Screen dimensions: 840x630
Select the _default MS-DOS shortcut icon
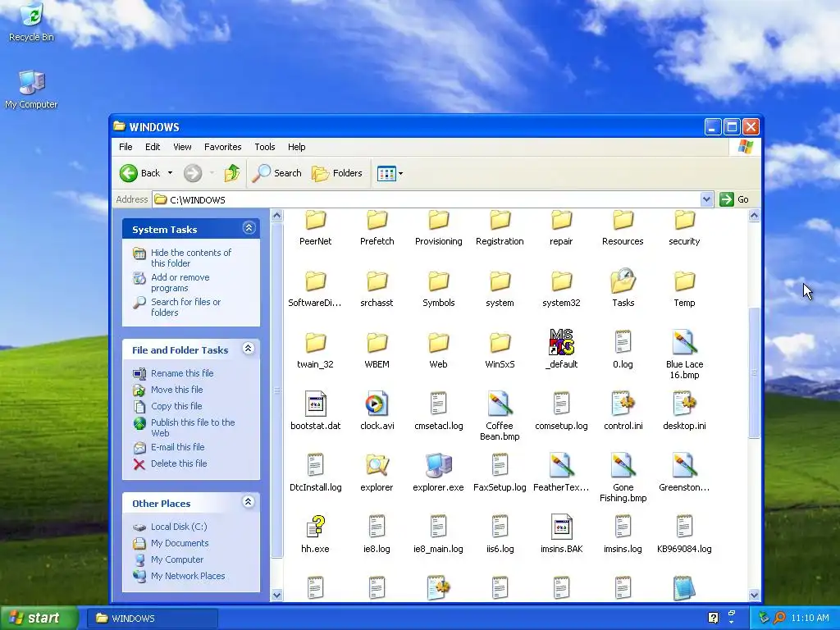(x=561, y=342)
